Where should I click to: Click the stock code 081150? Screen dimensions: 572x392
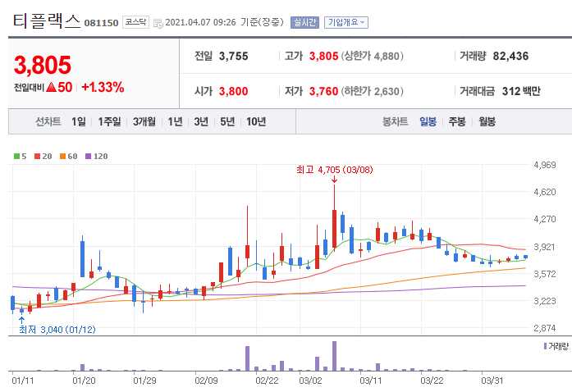(102, 23)
